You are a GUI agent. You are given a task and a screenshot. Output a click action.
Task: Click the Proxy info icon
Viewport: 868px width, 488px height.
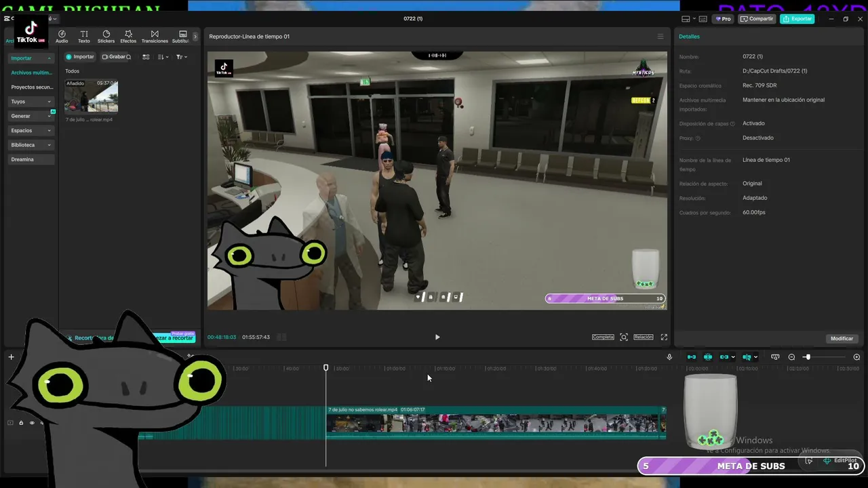point(698,138)
